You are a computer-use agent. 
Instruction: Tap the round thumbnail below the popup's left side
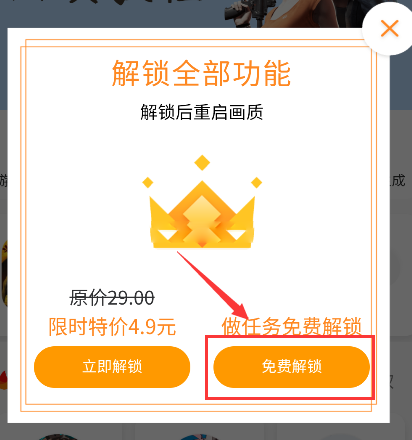[x=57, y=437]
